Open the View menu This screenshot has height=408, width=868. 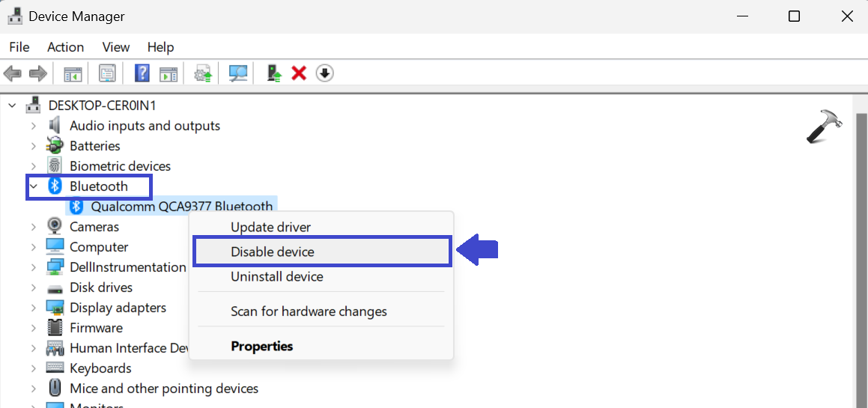coord(115,47)
